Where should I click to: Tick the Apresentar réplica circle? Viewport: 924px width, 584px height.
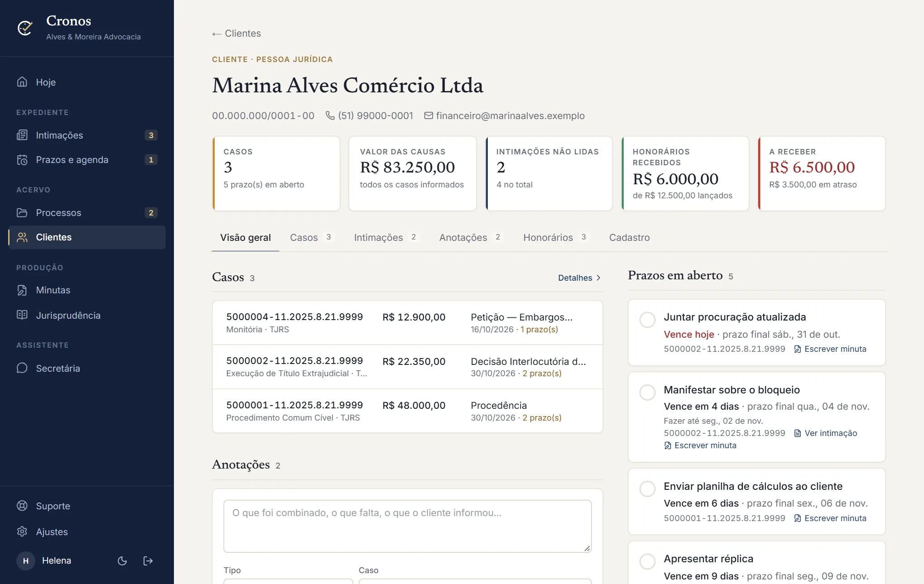(647, 561)
